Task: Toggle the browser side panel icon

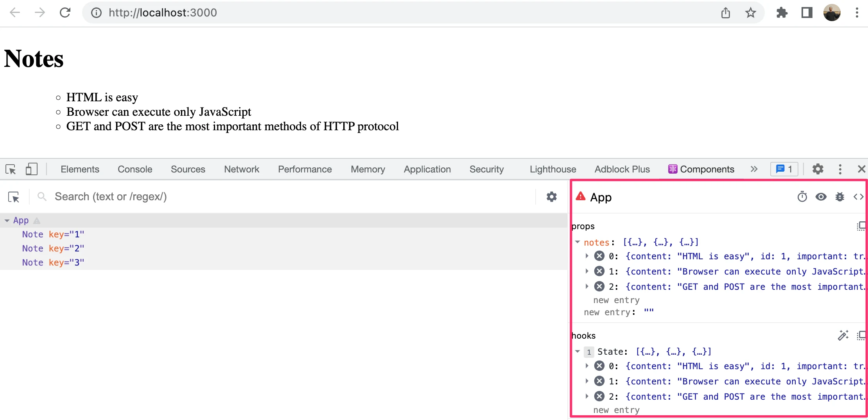Action: coord(807,13)
